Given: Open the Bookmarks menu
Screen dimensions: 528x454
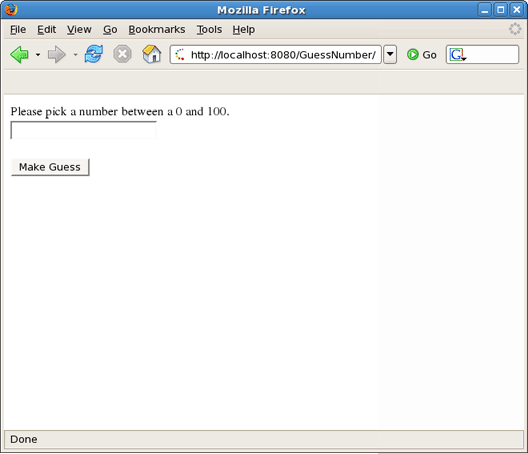Looking at the screenshot, I should coord(157,30).
